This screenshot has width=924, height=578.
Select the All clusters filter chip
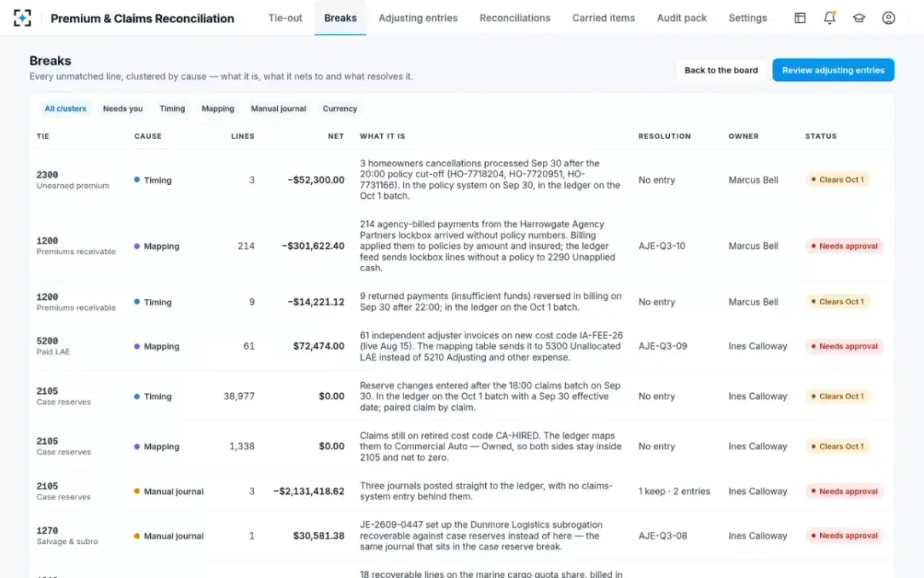click(x=65, y=109)
